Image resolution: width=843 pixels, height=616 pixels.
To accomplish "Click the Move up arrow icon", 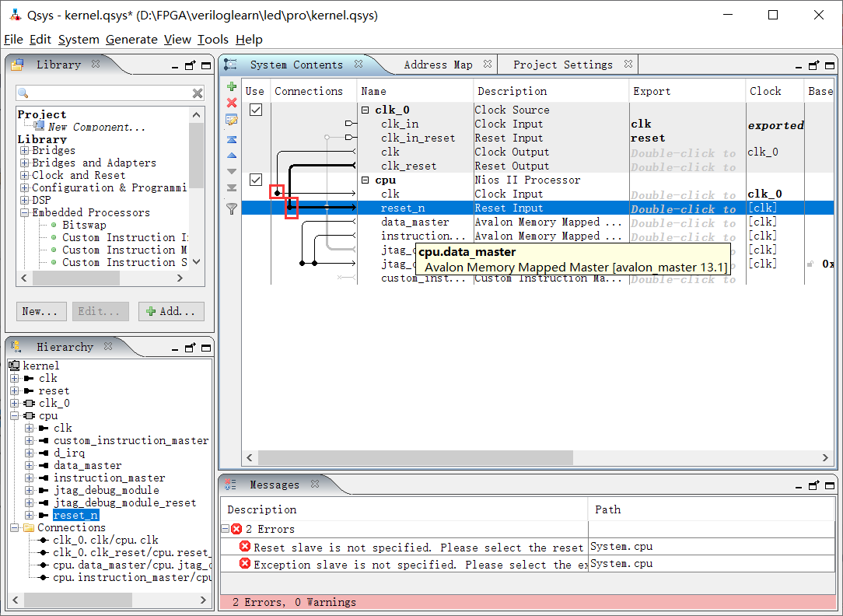I will (232, 156).
